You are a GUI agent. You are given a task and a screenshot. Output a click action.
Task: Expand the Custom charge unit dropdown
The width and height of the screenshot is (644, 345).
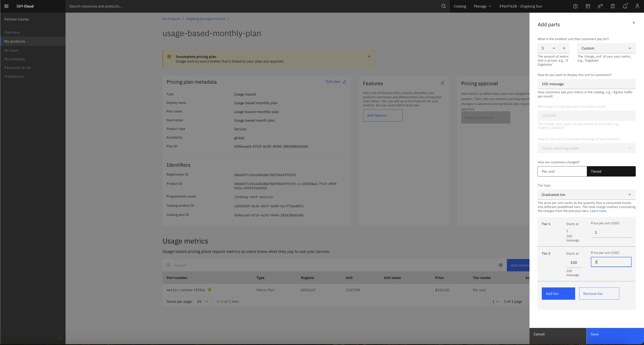pyautogui.click(x=606, y=48)
